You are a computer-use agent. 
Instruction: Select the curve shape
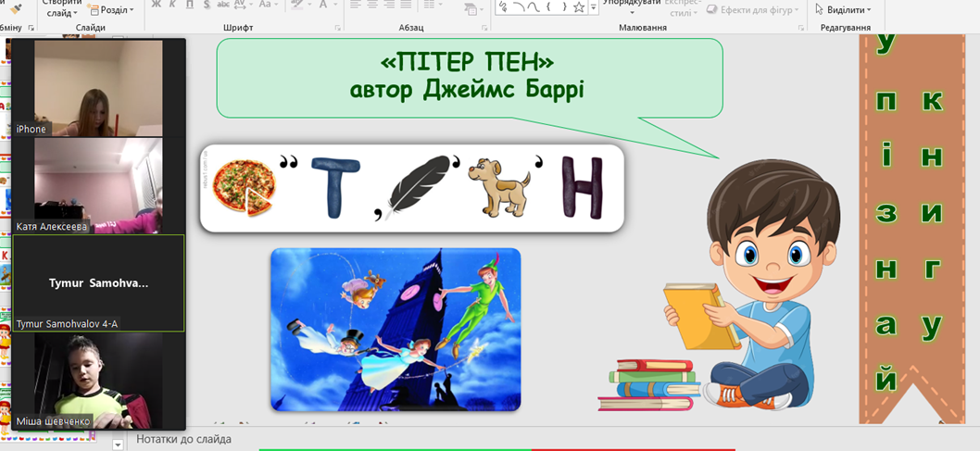click(534, 6)
